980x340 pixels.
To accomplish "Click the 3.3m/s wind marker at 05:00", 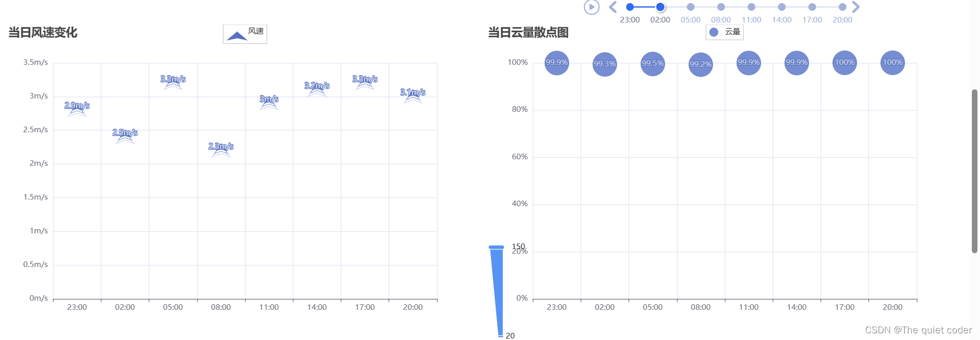I will (173, 84).
